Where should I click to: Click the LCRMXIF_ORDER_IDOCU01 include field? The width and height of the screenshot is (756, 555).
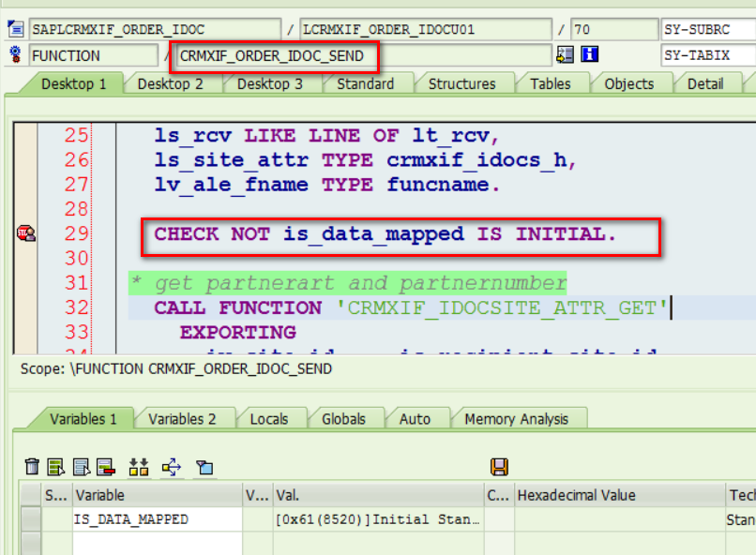tap(426, 29)
